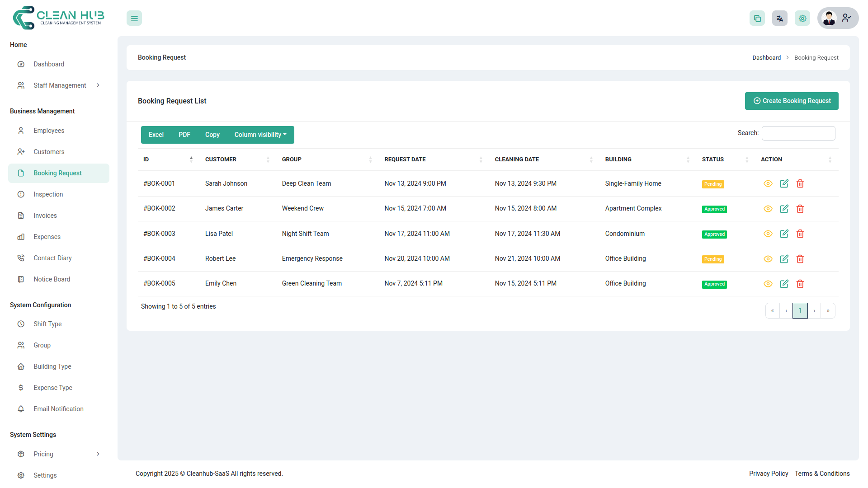
Task: Open Contact Diary from the sidebar
Action: [52, 258]
